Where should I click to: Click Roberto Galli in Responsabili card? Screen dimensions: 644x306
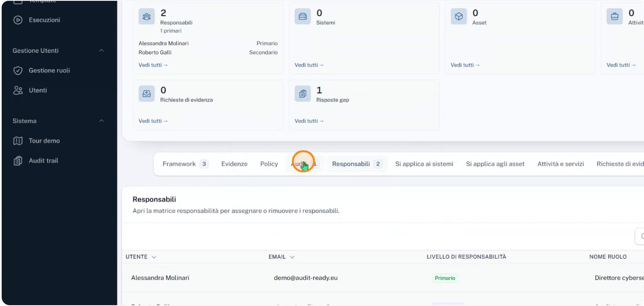point(155,52)
